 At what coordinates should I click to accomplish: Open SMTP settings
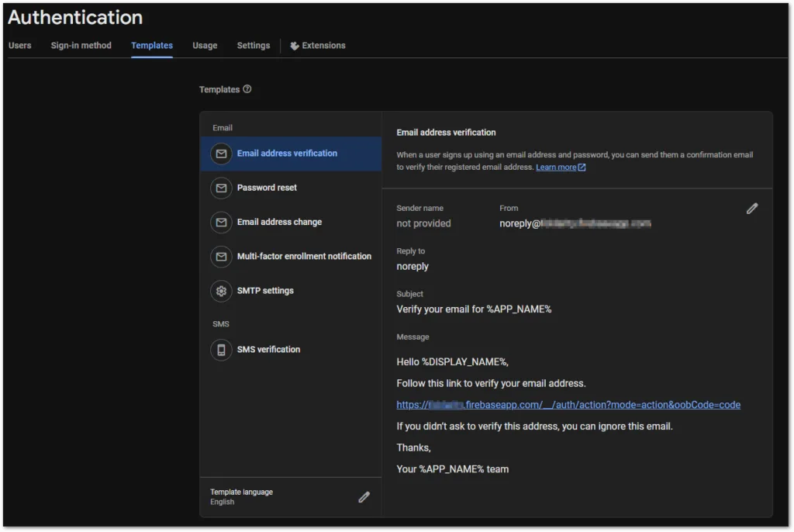(x=291, y=292)
